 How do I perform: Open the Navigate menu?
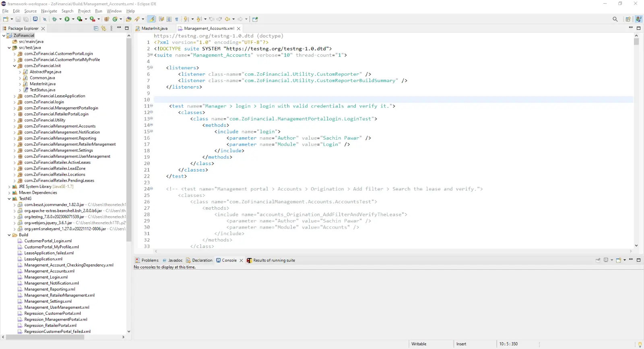[x=49, y=11]
